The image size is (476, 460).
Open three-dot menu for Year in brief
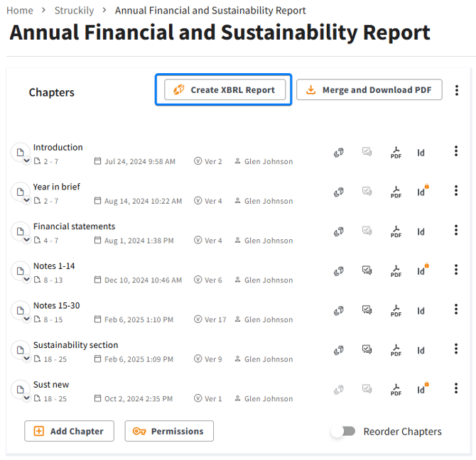[x=456, y=191]
